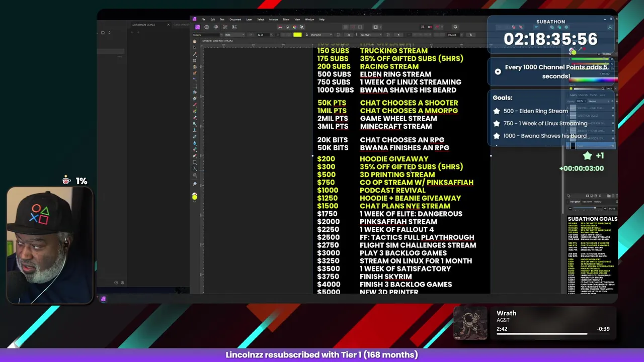644x362 pixels.
Task: Click the yellow foreground color in the Tools panel
Action: tap(195, 196)
